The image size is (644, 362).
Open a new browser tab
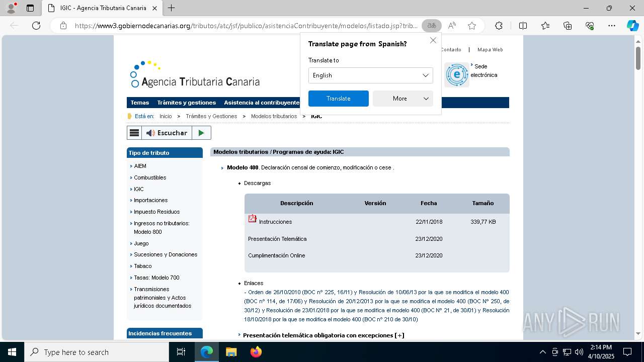point(171,8)
